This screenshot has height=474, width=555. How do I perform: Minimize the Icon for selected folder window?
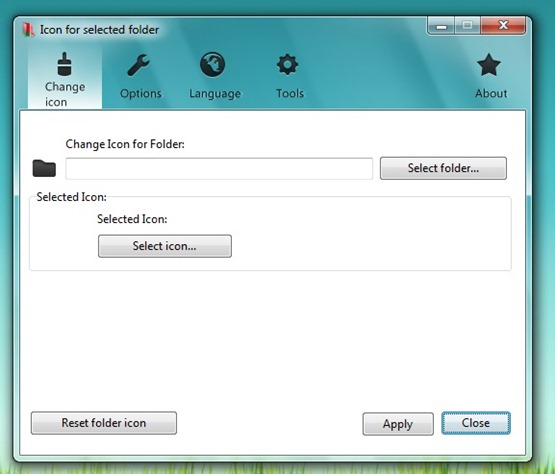pos(441,26)
